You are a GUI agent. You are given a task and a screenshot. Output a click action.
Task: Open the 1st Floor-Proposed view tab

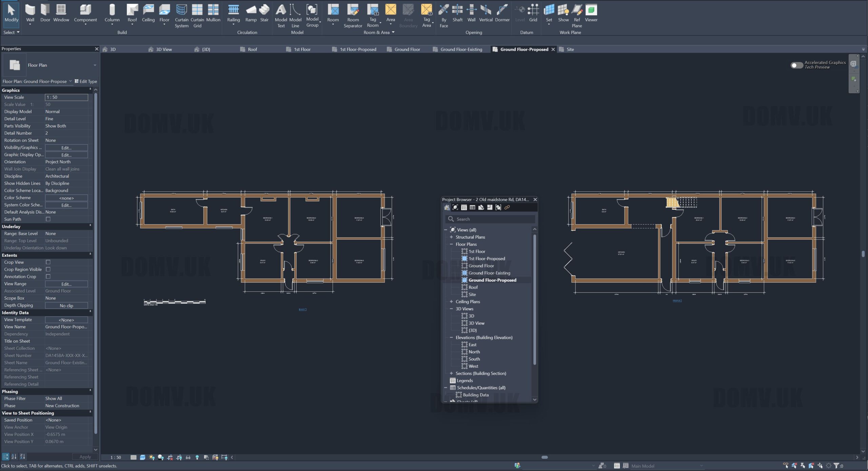(x=358, y=49)
